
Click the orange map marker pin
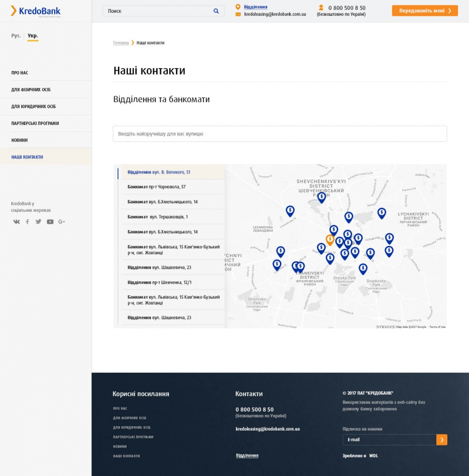330,239
